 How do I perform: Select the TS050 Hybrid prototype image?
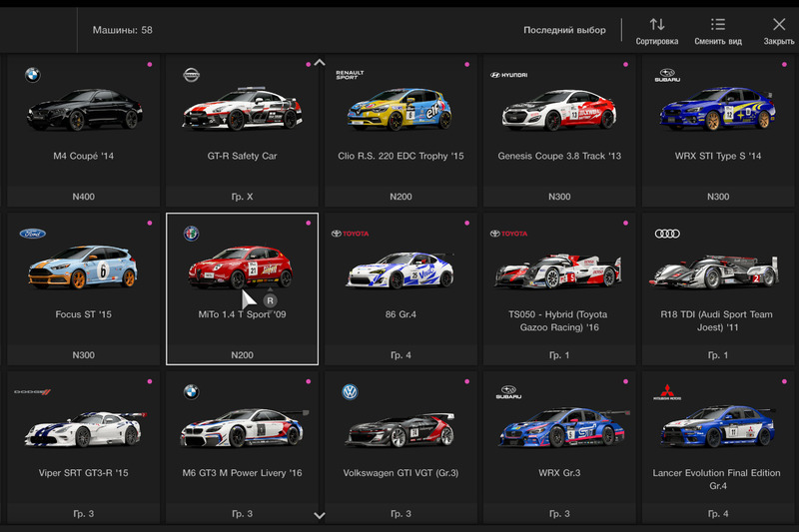(558, 270)
